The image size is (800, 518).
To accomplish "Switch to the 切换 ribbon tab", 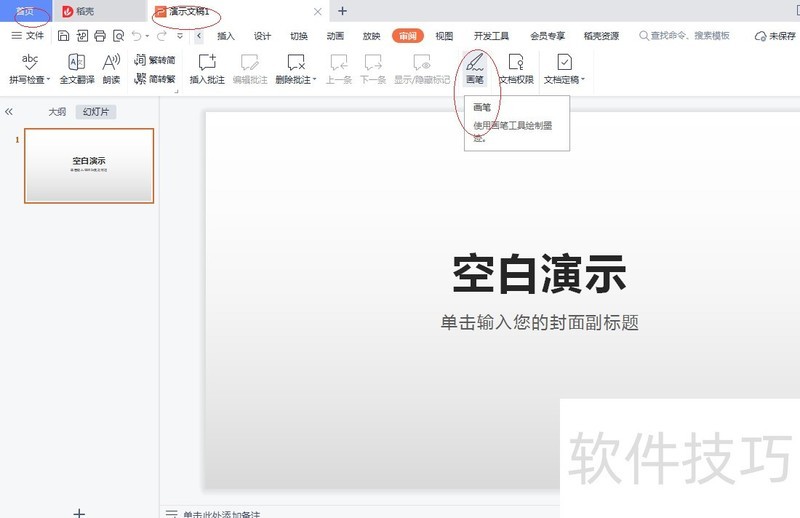I will point(298,36).
